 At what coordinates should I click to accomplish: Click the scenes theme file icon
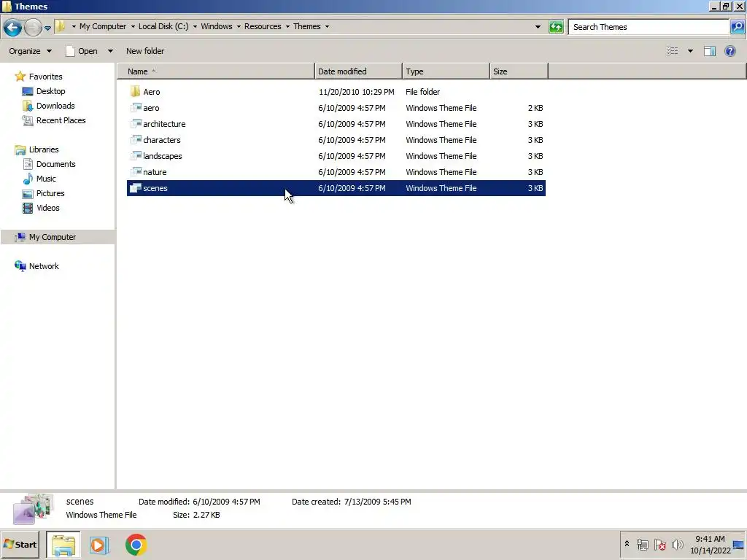(136, 188)
